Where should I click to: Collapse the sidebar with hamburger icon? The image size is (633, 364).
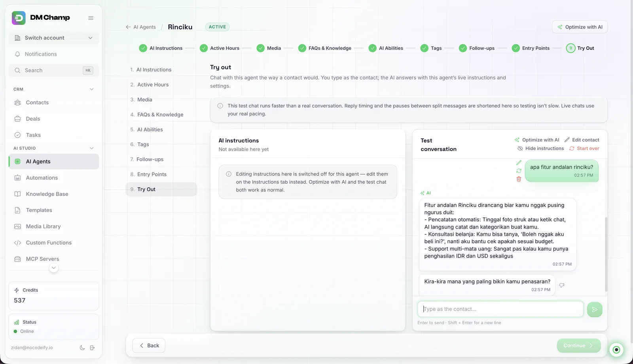[x=91, y=18]
